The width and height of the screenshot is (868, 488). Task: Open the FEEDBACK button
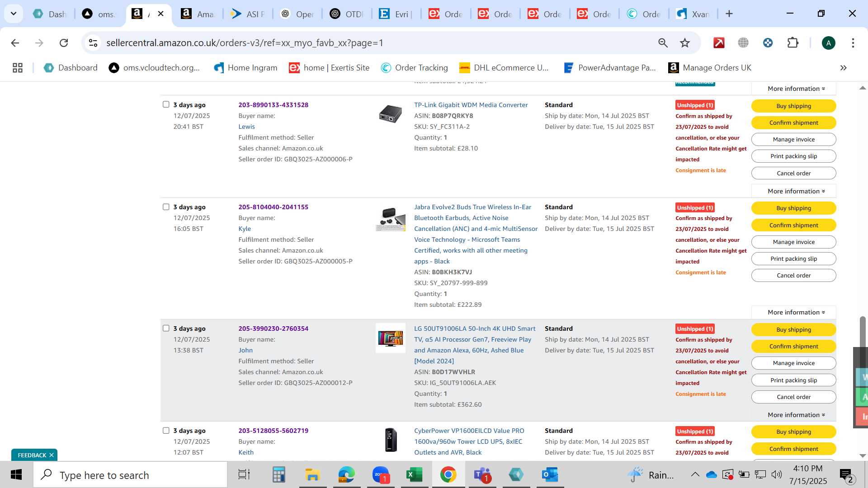tap(32, 455)
